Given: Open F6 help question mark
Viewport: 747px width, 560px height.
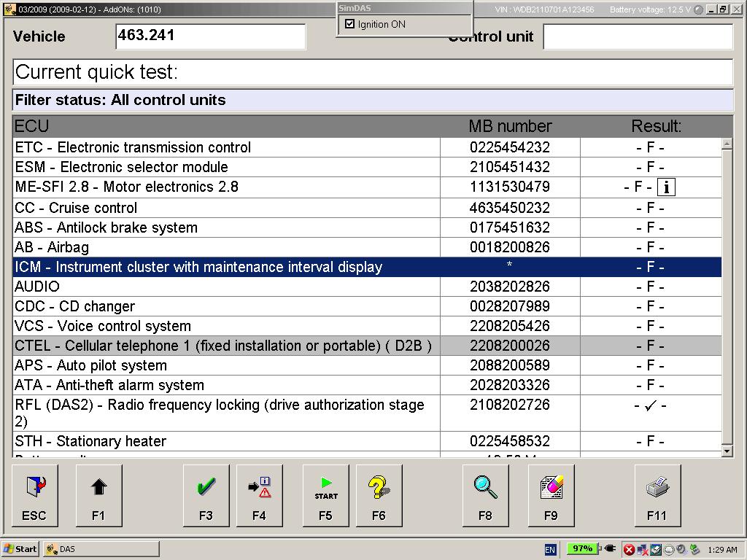Looking at the screenshot, I should pos(379,495).
